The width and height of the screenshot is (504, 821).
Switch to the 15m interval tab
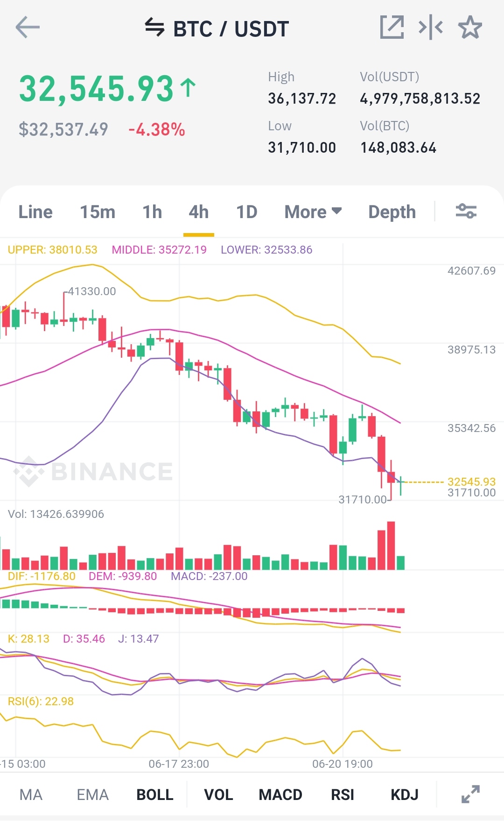click(x=98, y=212)
